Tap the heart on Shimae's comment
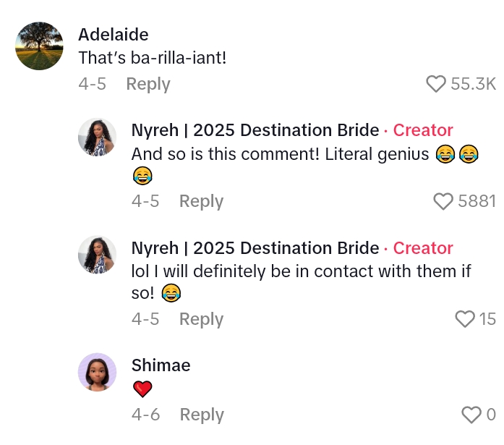The height and width of the screenshot is (445, 504). click(x=471, y=415)
